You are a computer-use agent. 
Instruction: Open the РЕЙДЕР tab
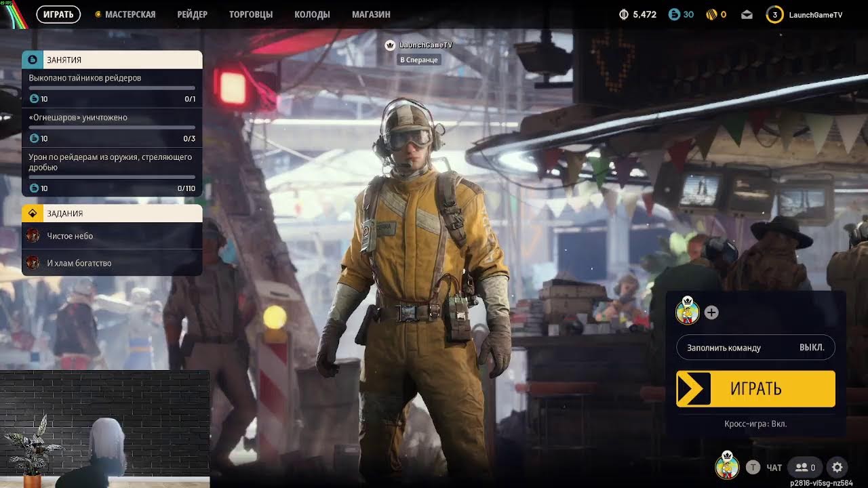[192, 14]
